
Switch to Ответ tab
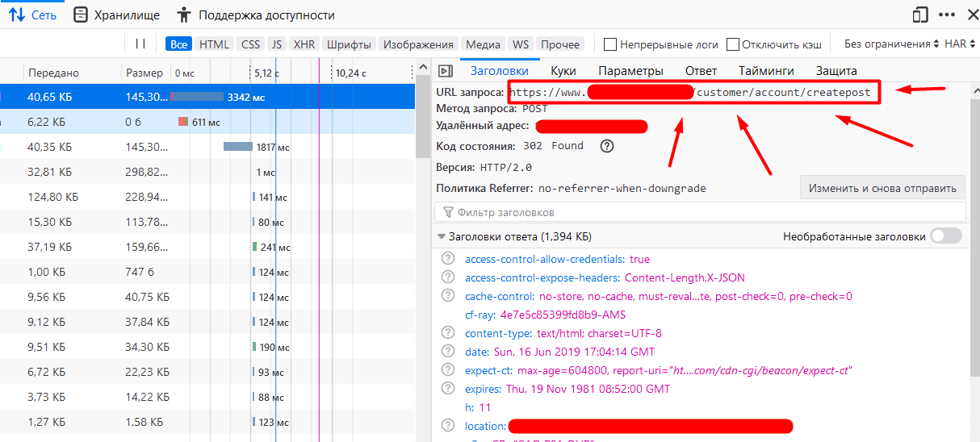click(x=701, y=71)
